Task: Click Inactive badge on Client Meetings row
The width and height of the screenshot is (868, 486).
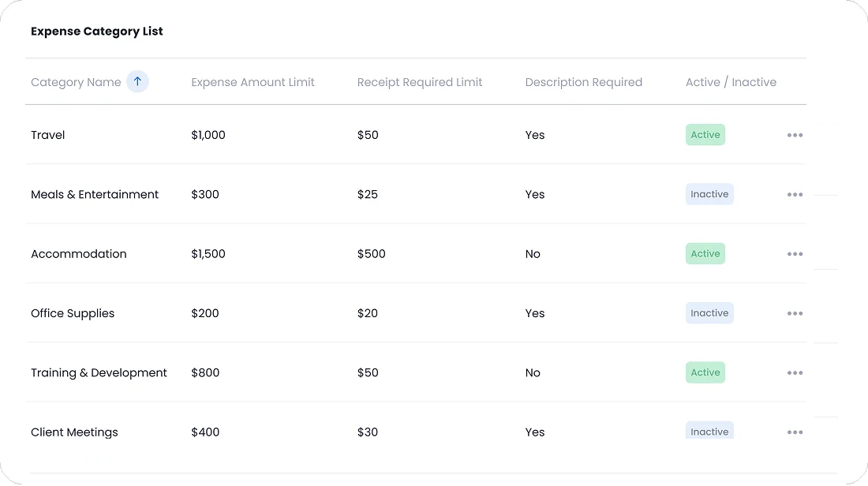Action: coord(709,431)
